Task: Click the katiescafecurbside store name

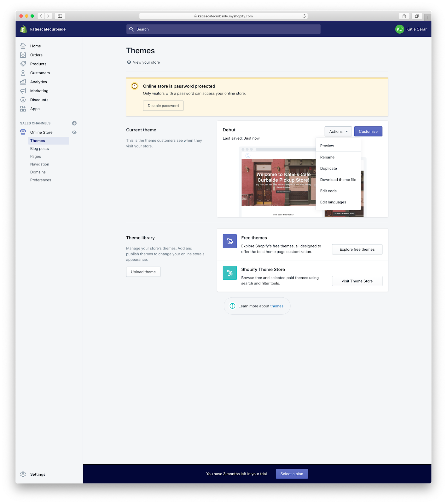Action: (x=48, y=29)
